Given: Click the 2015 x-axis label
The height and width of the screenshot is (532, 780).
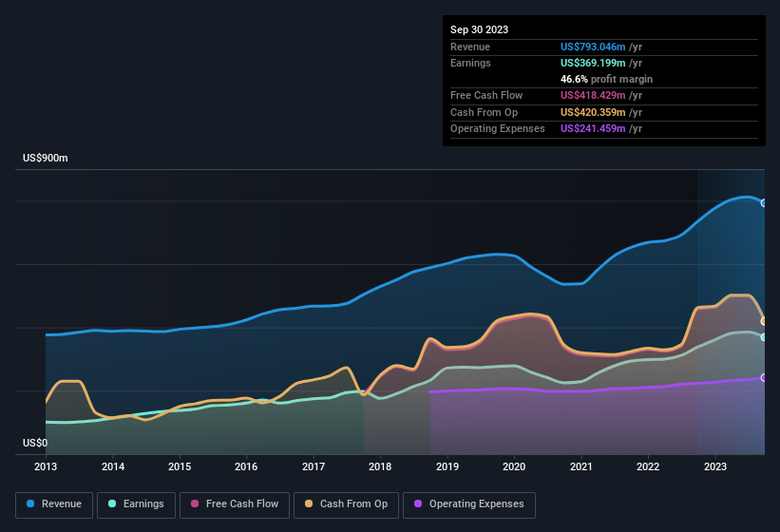Looking at the screenshot, I should 180,466.
